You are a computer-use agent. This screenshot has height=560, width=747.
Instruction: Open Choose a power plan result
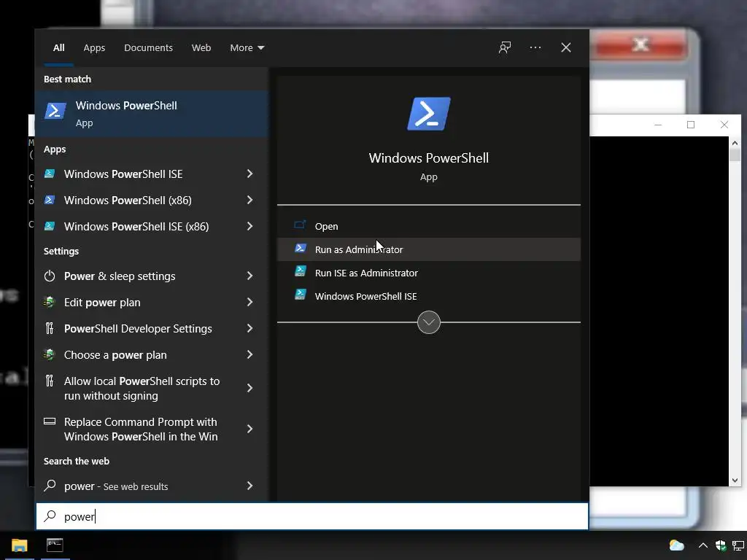[x=152, y=354]
